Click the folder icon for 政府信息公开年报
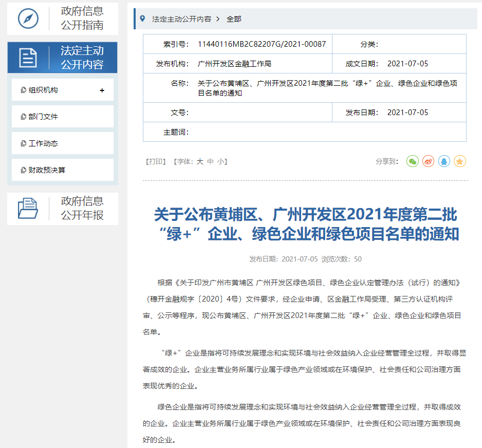The height and width of the screenshot is (448, 482). tap(28, 209)
